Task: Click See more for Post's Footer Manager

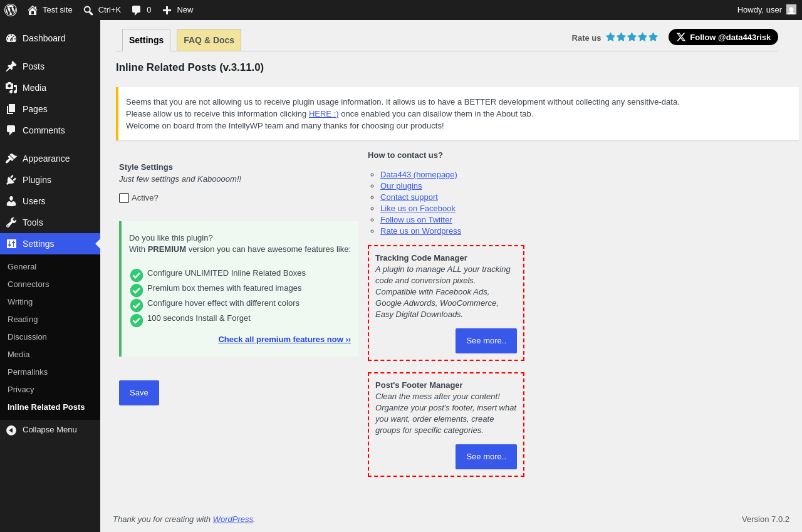Action: point(486,457)
